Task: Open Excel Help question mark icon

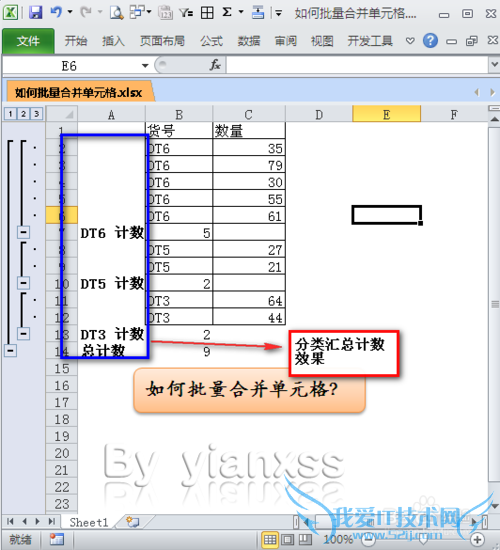Action: [x=430, y=41]
